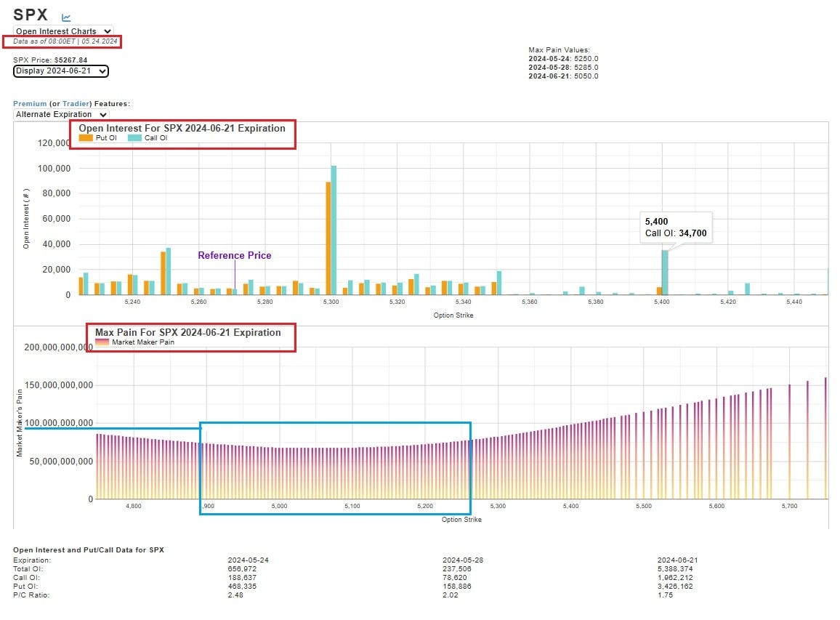Toggle the Call OI legend swatch
Screen dimensions: 840x620
click(134, 137)
